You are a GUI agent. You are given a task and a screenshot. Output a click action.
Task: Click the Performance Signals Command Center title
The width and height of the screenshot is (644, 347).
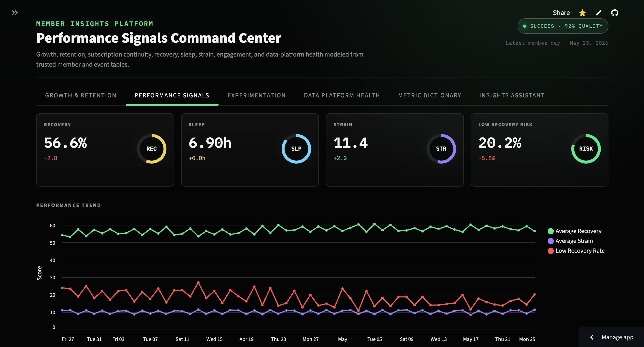click(x=159, y=38)
